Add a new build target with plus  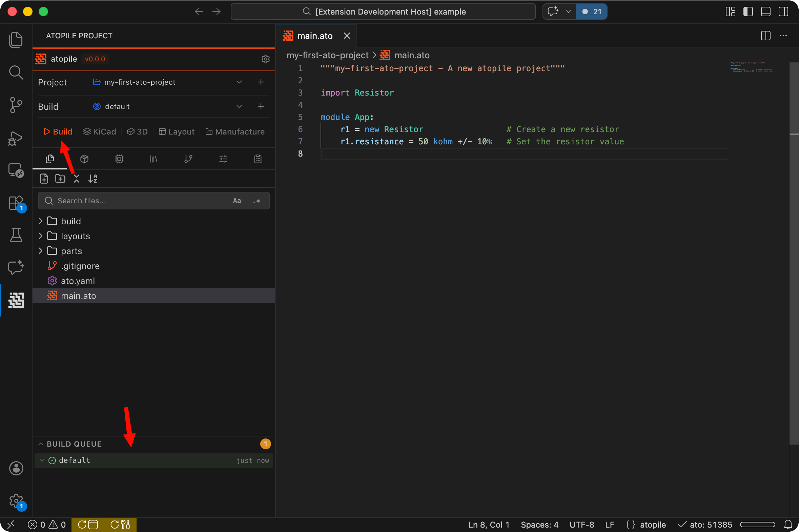tap(261, 106)
